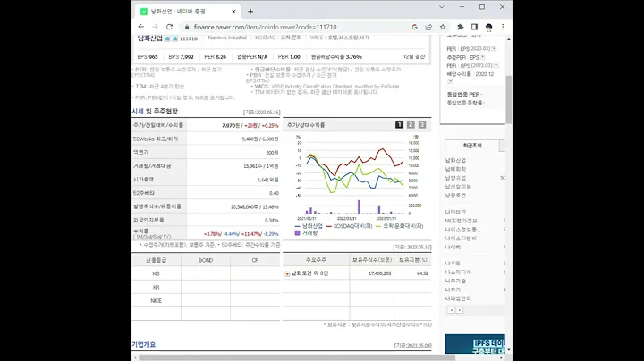Open 남양유업 in recent list
The height and width of the screenshot is (361, 644).
click(455, 178)
